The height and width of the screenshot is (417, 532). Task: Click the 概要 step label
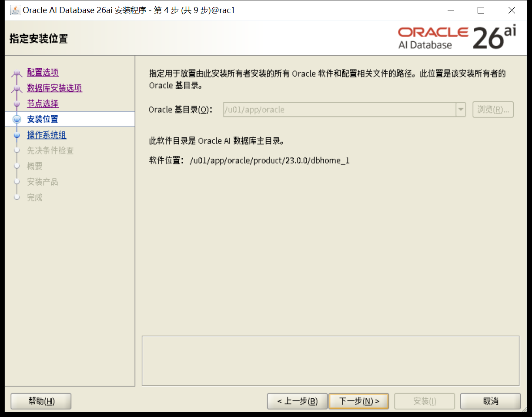[35, 166]
